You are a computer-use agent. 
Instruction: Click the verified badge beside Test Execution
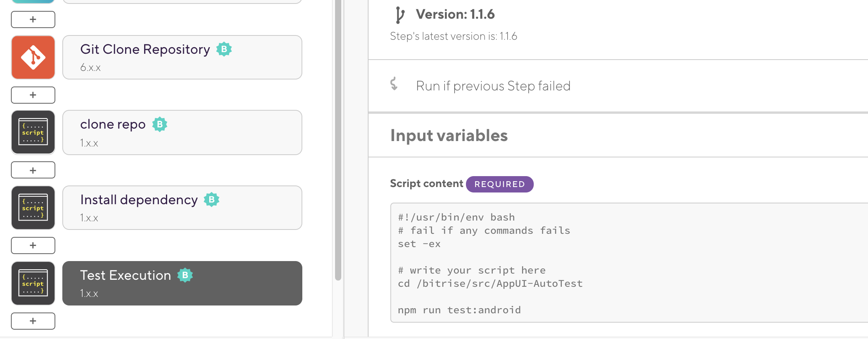(x=185, y=275)
